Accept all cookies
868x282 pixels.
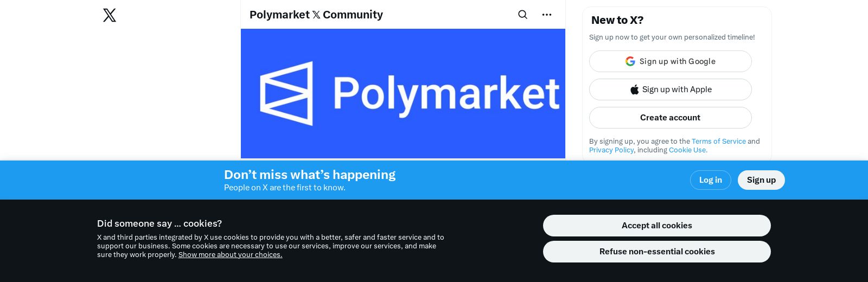(656, 226)
